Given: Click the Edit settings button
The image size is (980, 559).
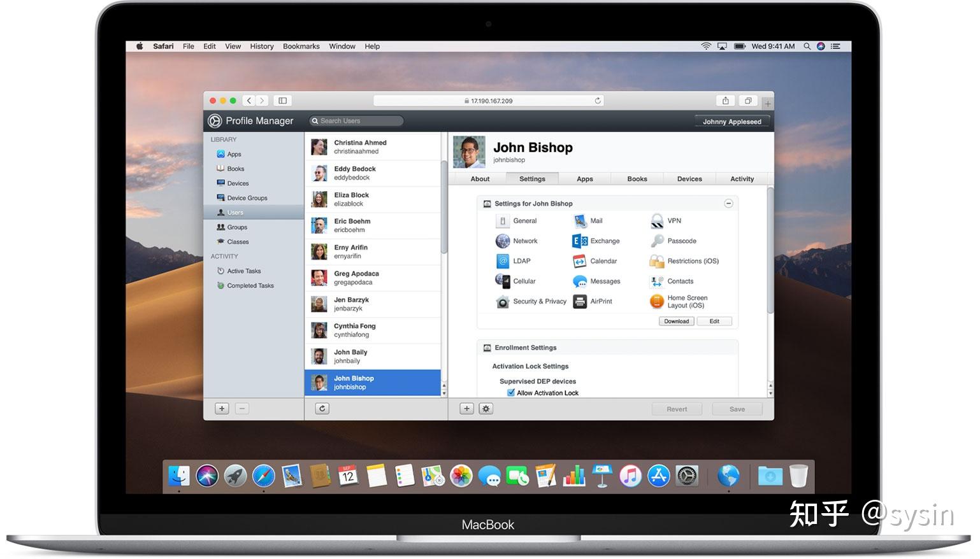Looking at the screenshot, I should click(x=714, y=322).
